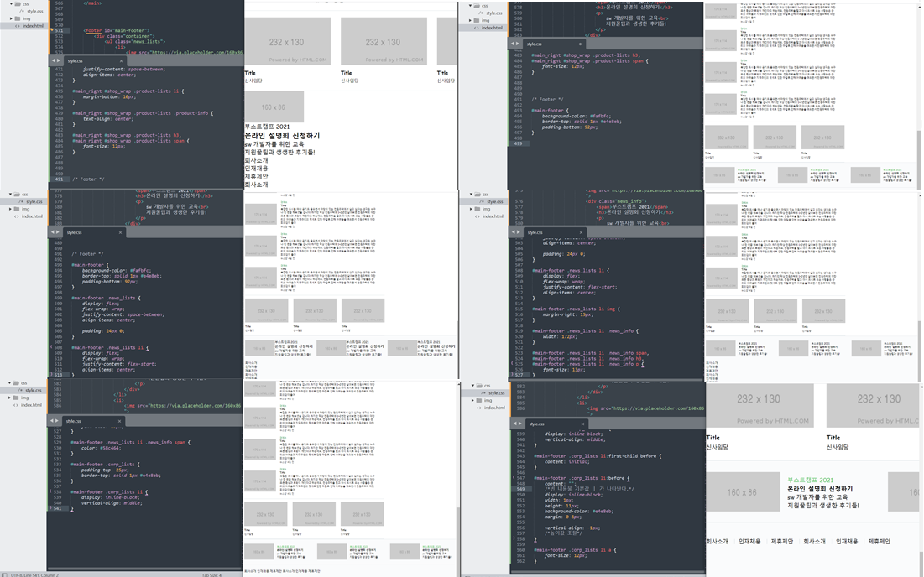
Task: Click next-tab arrow in bottom-right panel tab bar
Action: (520, 424)
